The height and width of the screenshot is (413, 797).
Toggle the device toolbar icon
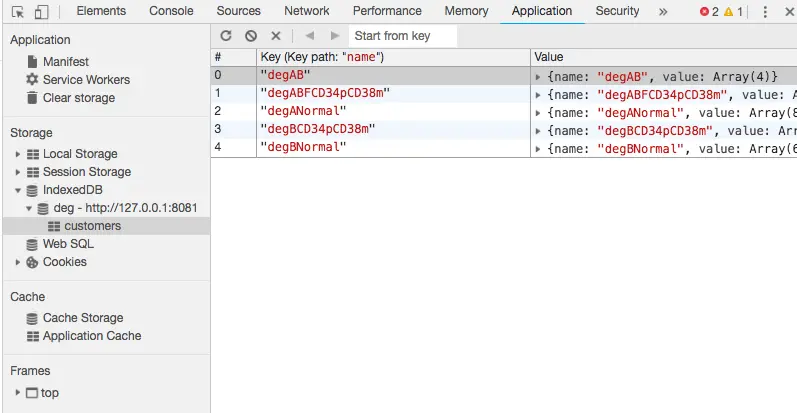(41, 12)
